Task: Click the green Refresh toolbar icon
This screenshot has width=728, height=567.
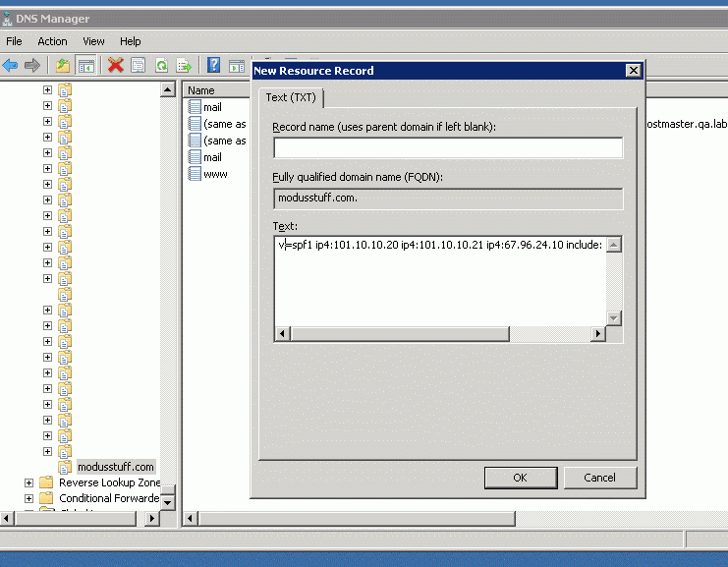Action: 161,65
